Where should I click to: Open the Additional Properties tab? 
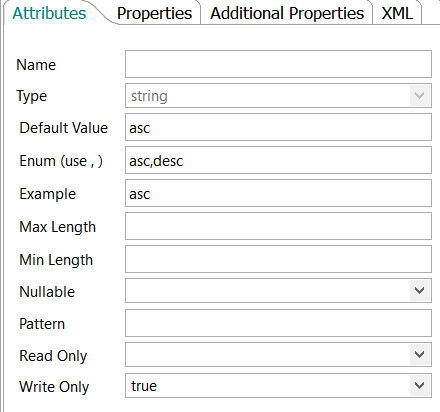click(287, 13)
